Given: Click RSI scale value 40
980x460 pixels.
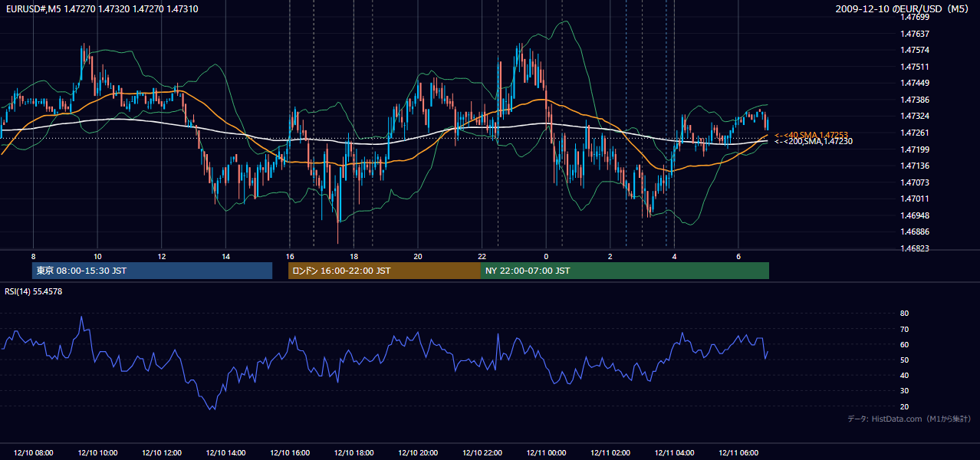Looking at the screenshot, I should pyautogui.click(x=904, y=375).
